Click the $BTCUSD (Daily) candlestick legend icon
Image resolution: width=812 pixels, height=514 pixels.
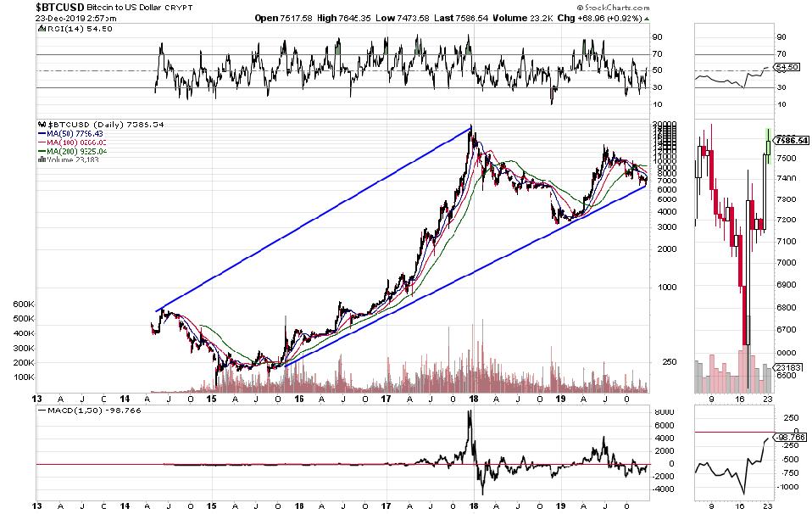(40, 124)
